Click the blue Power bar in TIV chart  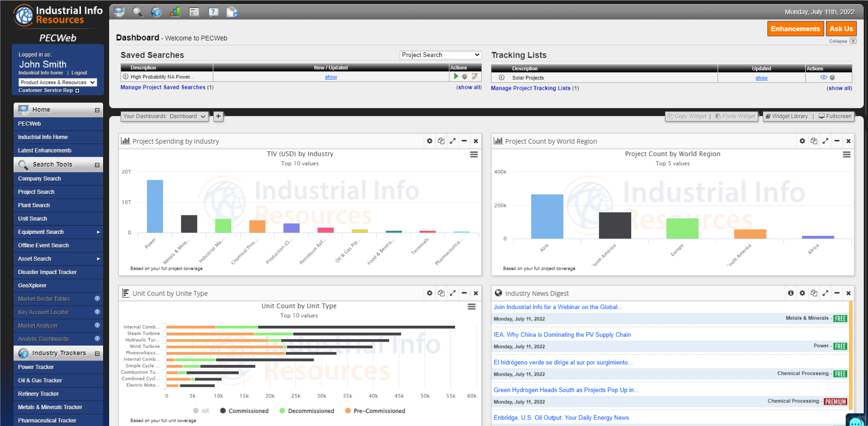[155, 206]
